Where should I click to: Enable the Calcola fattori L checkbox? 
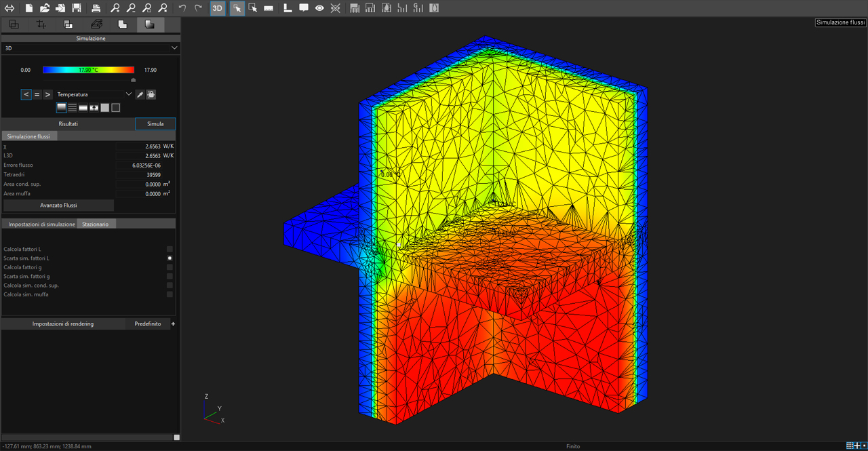pos(170,249)
